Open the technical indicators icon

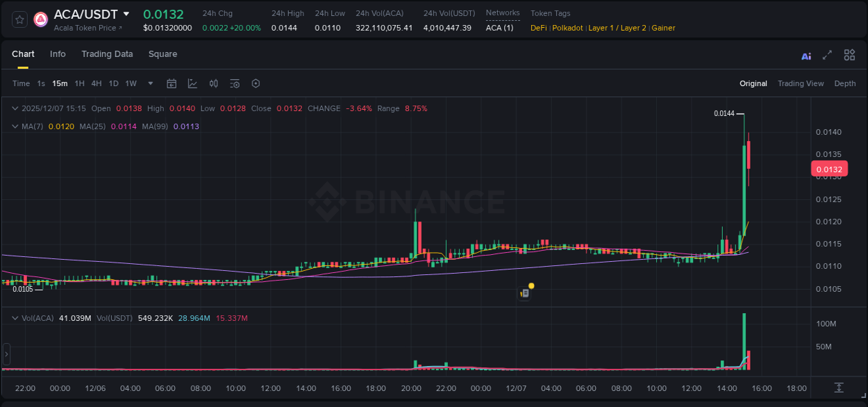pyautogui.click(x=213, y=83)
